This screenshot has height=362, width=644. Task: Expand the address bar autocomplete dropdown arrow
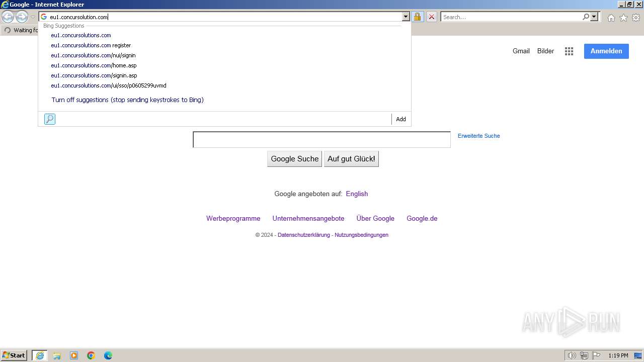(x=406, y=17)
